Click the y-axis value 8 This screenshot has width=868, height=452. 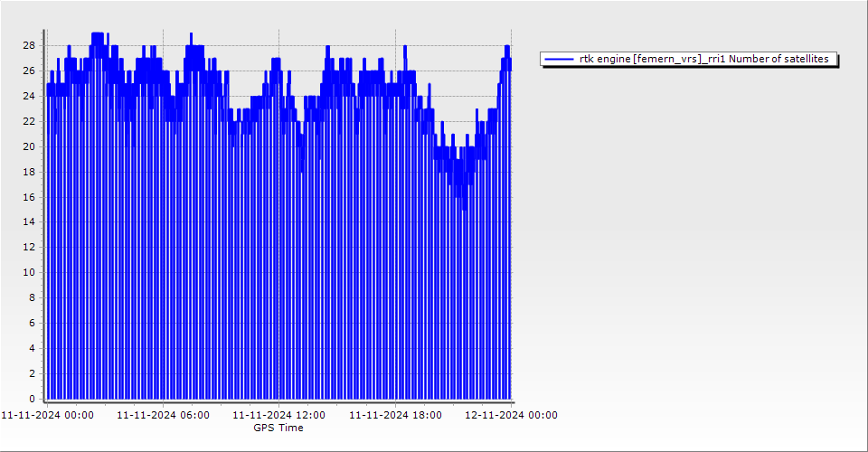pyautogui.click(x=32, y=297)
